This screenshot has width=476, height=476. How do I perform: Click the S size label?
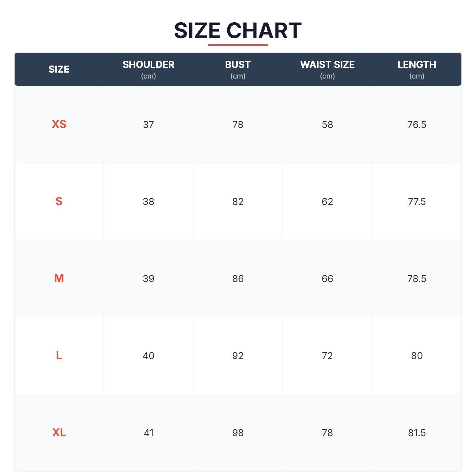pyautogui.click(x=59, y=201)
